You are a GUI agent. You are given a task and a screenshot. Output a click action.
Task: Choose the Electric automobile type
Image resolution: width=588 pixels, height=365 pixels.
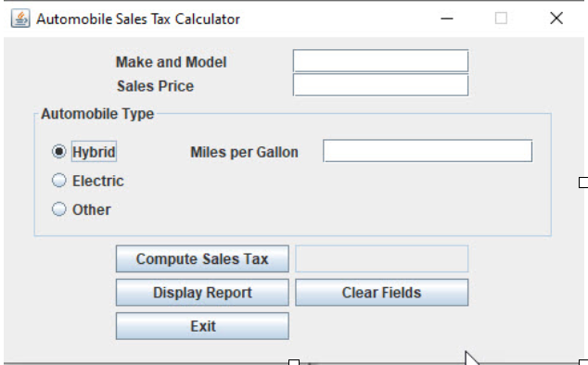pyautogui.click(x=58, y=181)
